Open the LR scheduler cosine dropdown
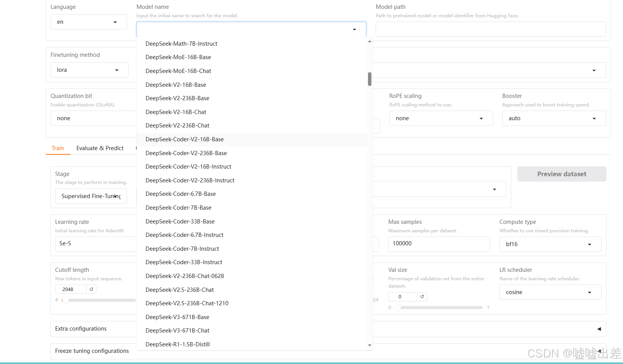The width and height of the screenshot is (623, 364). click(550, 292)
